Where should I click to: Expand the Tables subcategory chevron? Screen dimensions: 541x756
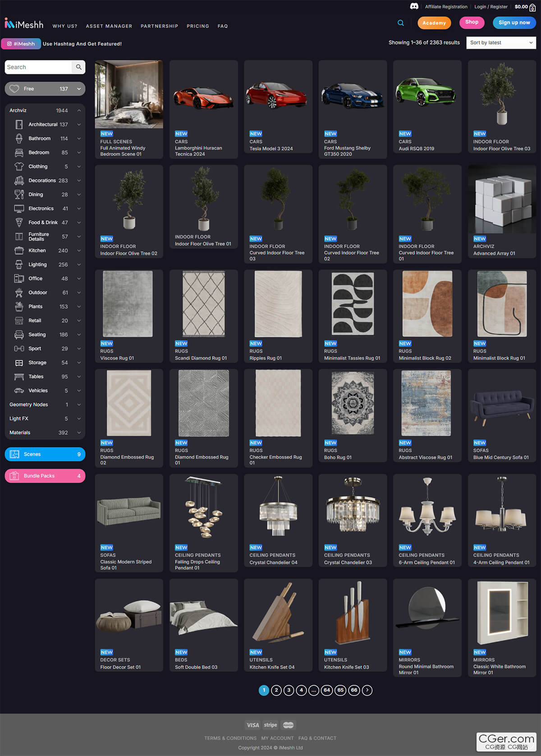(x=79, y=377)
